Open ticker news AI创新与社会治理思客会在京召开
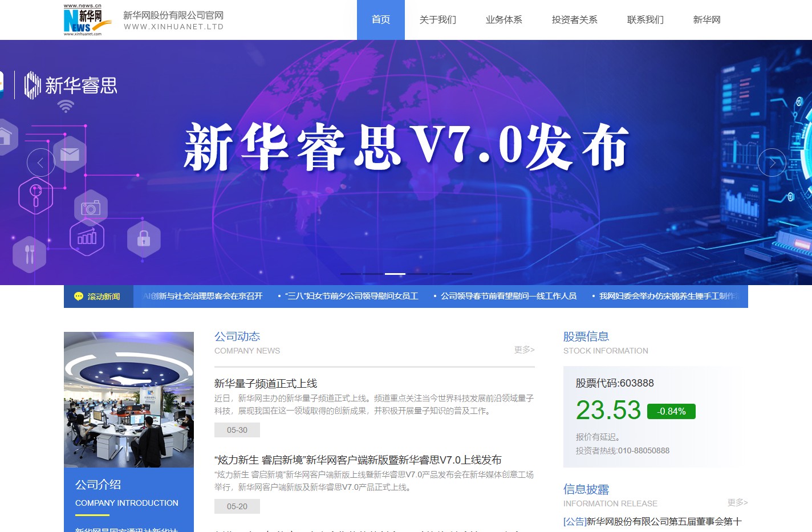 click(x=203, y=297)
